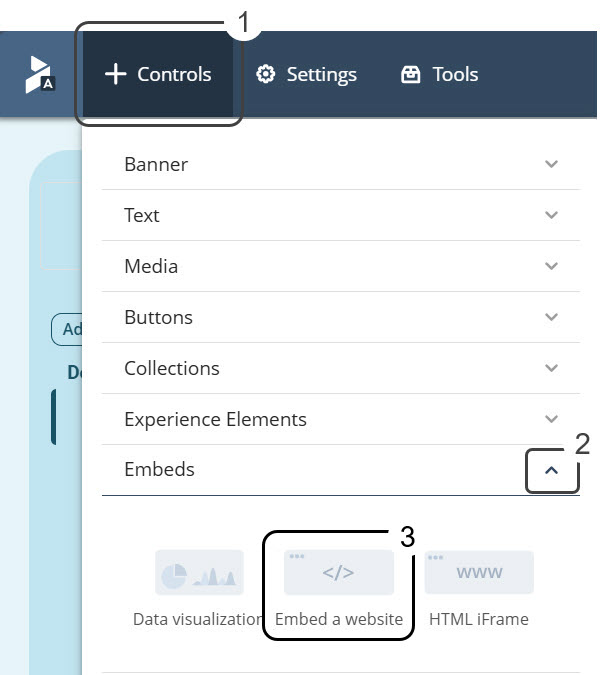Open the Tools menu

(440, 74)
